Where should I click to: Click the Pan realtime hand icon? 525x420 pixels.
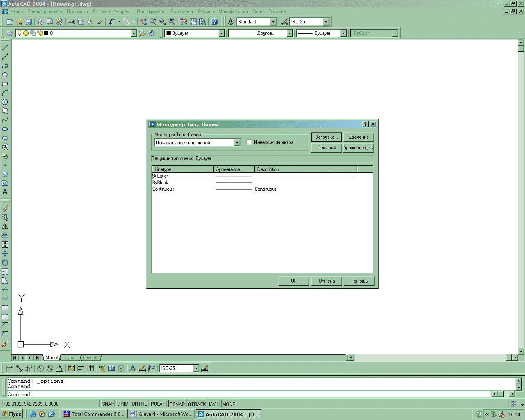pos(144,22)
